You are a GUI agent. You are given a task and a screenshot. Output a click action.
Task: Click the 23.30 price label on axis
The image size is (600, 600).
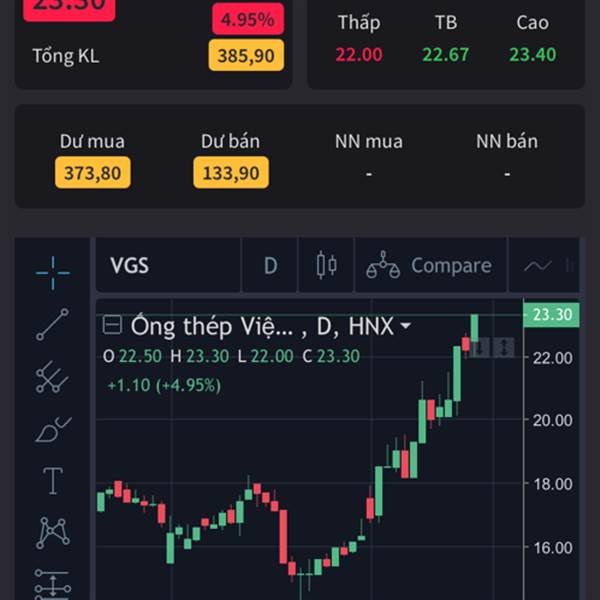tap(551, 315)
